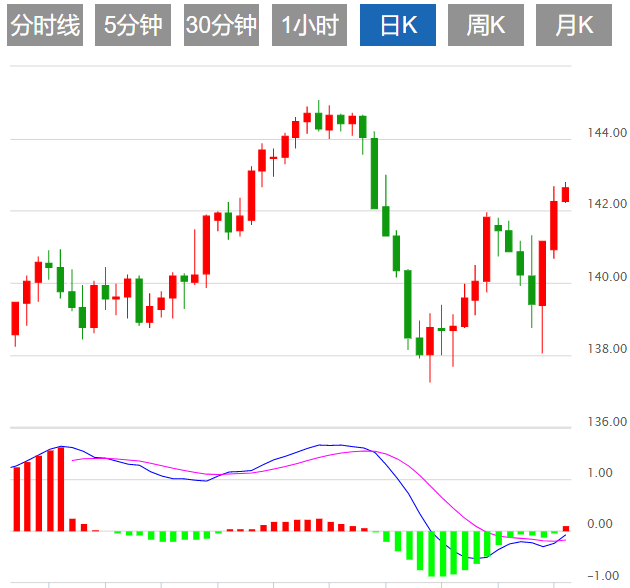Select the active 日K tab
This screenshot has height=588, width=630.
pyautogui.click(x=398, y=25)
